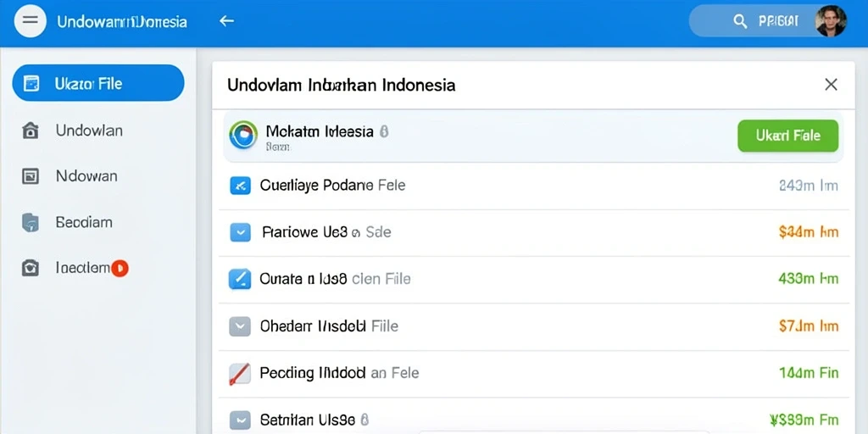Image resolution: width=868 pixels, height=434 pixels.
Task: Go back using the left arrow
Action: tap(226, 21)
